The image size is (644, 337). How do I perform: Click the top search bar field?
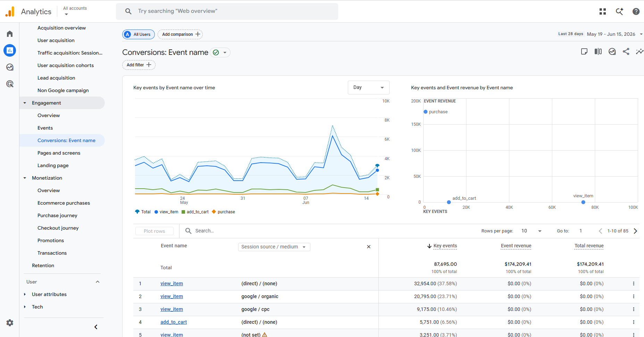point(227,11)
